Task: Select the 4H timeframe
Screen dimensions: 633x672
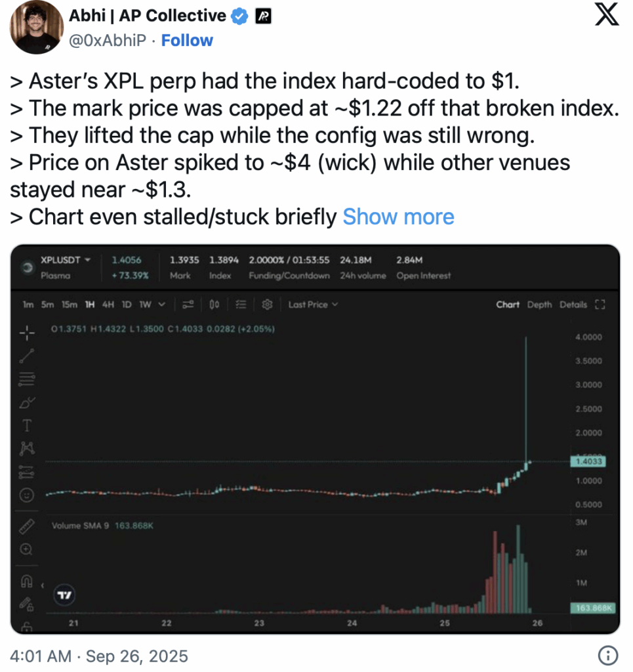Action: 108,304
